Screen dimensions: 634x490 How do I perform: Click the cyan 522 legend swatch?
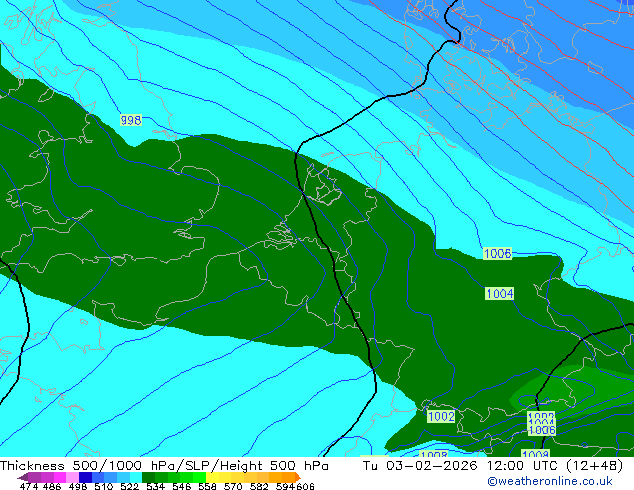(x=136, y=477)
